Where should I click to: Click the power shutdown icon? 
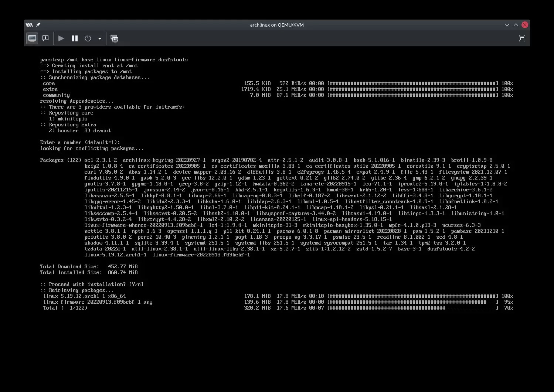click(x=88, y=38)
